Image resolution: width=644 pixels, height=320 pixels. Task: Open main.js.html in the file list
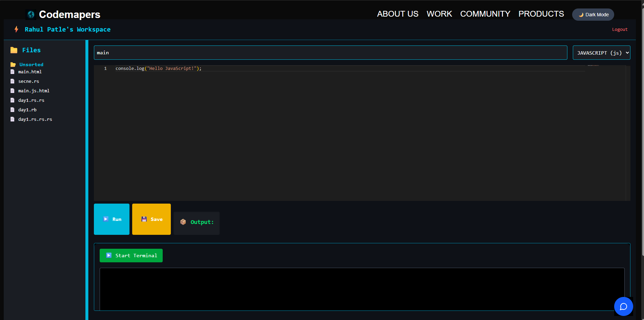(34, 91)
